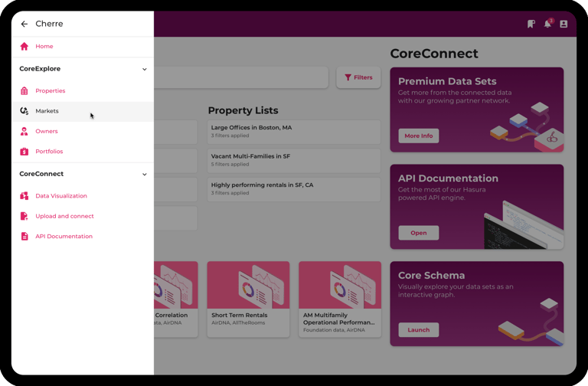Click the API Documentation file icon

(24, 237)
